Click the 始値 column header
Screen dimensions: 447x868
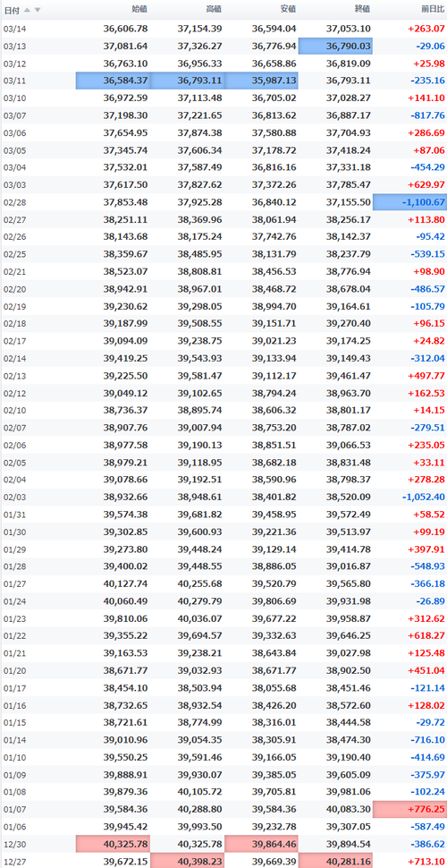140,10
